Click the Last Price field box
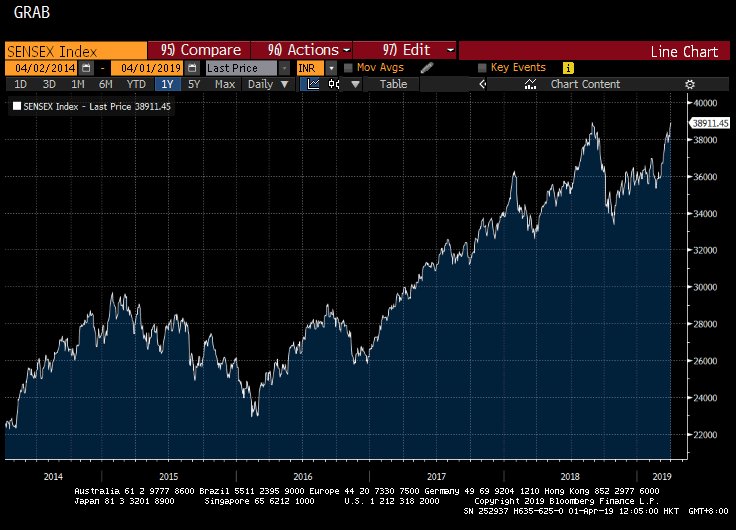 point(242,68)
